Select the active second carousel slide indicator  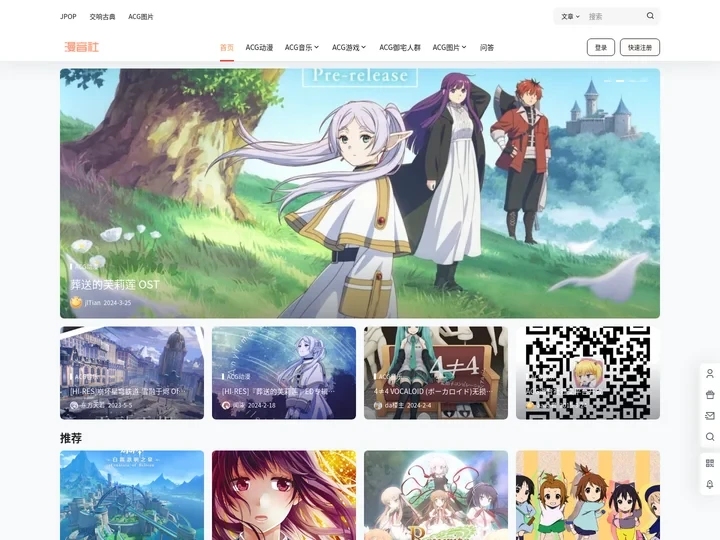pyautogui.click(x=620, y=81)
